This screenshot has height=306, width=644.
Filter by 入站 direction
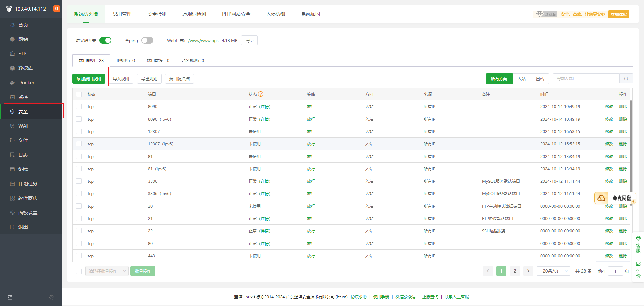[522, 79]
